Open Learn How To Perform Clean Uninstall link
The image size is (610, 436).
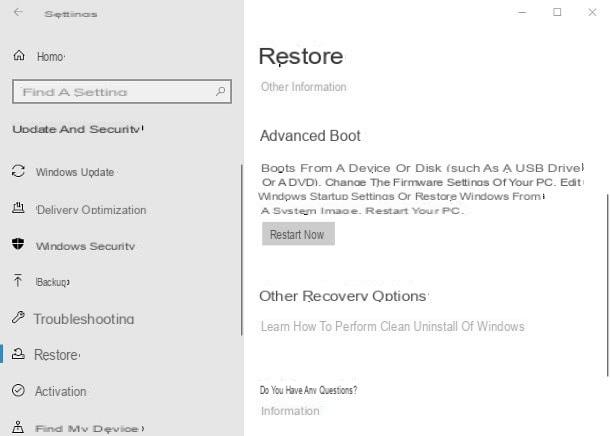393,326
